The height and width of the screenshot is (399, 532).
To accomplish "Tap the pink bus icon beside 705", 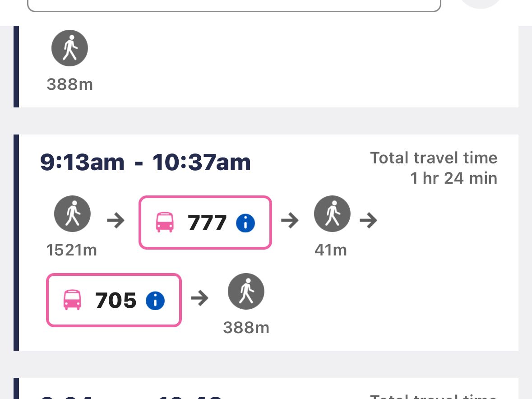I will point(72,300).
